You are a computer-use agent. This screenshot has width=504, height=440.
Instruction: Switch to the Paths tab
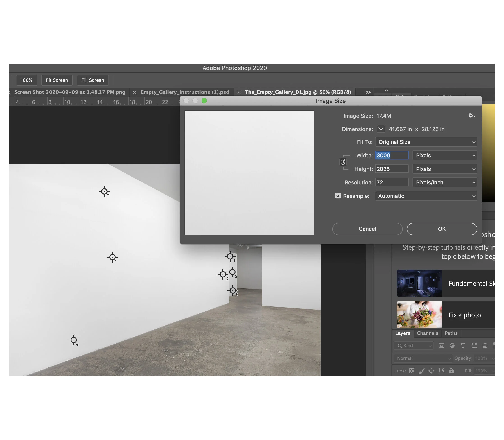tap(451, 333)
